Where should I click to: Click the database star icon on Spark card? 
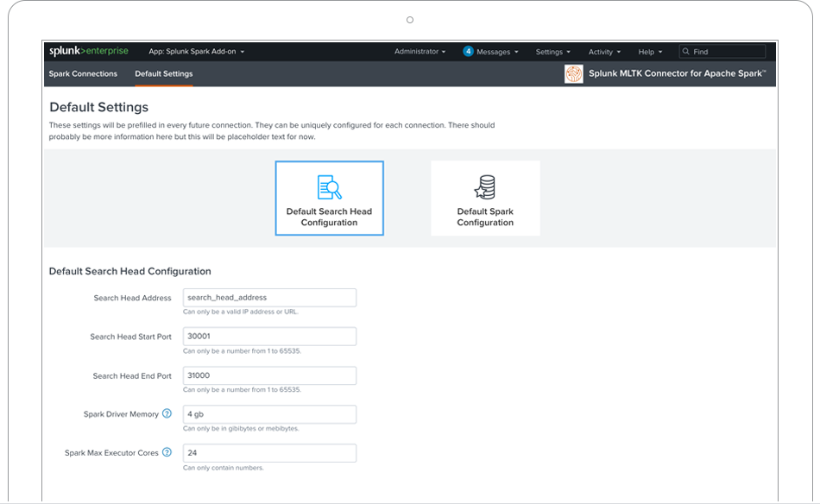click(x=485, y=187)
